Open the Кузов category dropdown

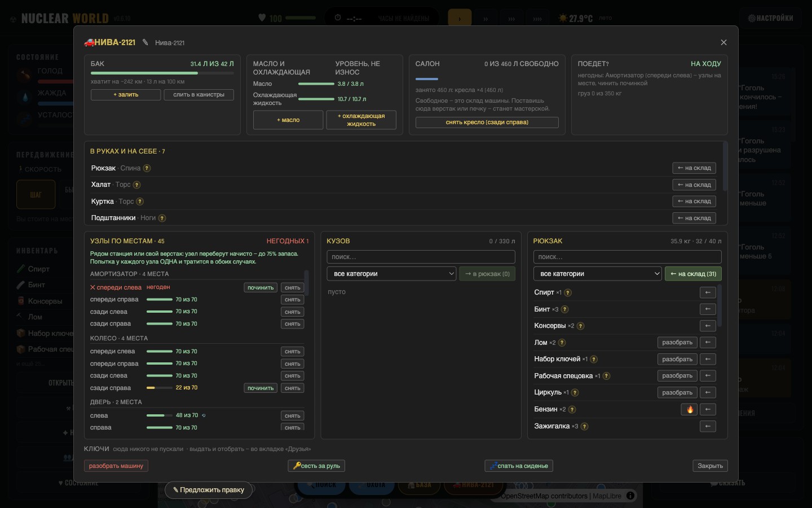(391, 274)
